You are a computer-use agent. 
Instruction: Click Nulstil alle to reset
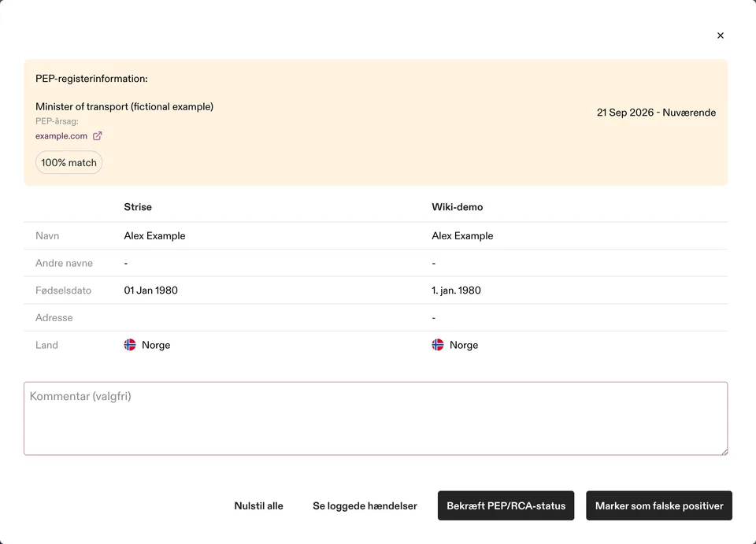[x=258, y=506]
